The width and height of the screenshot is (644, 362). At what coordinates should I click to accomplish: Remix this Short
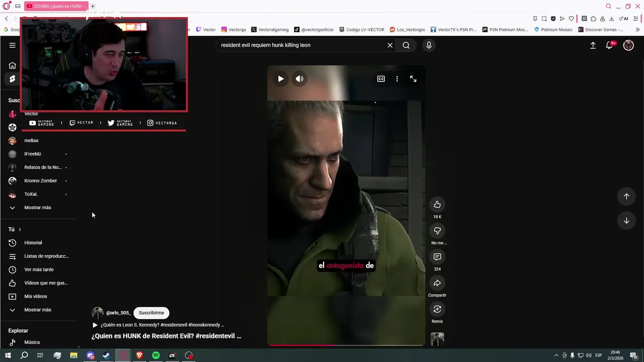pyautogui.click(x=437, y=309)
